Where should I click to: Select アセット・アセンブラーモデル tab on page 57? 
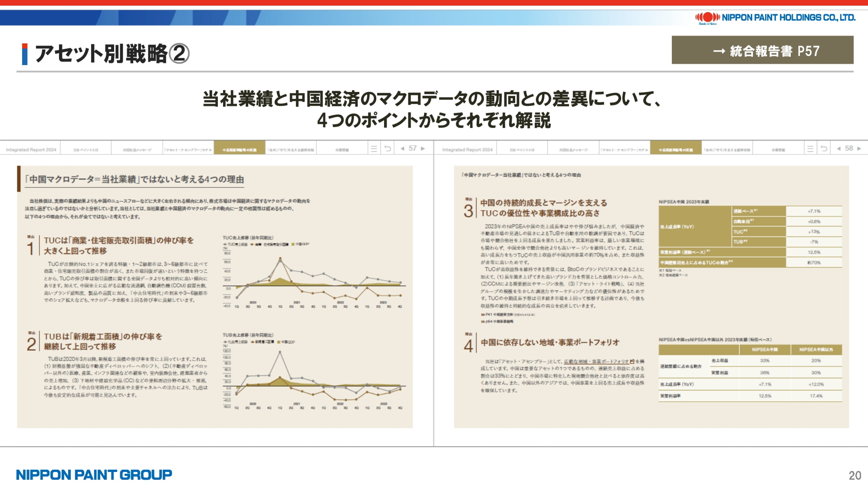click(x=188, y=150)
